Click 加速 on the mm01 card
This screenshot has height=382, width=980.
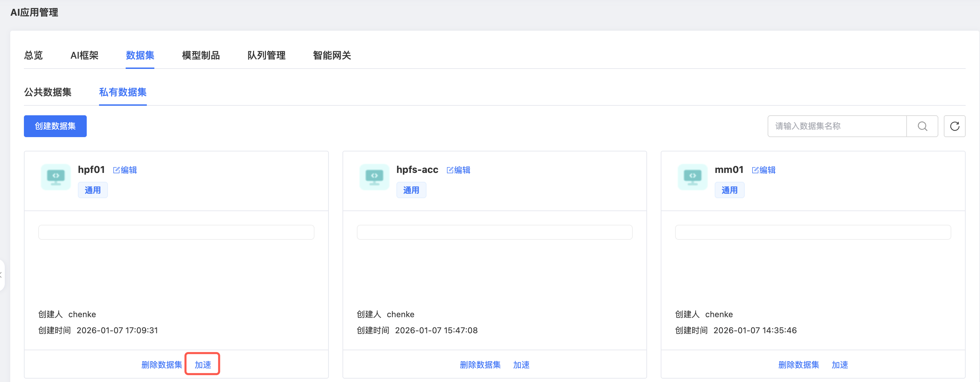click(x=839, y=365)
